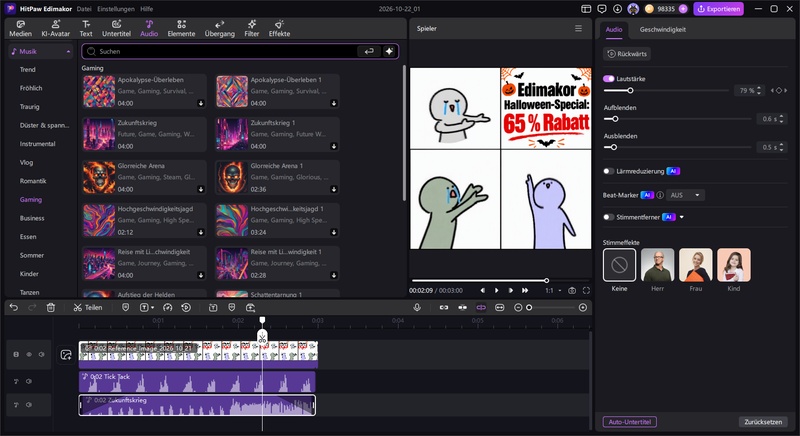The image size is (800, 436).
Task: Click the play button in player
Action: [496, 291]
